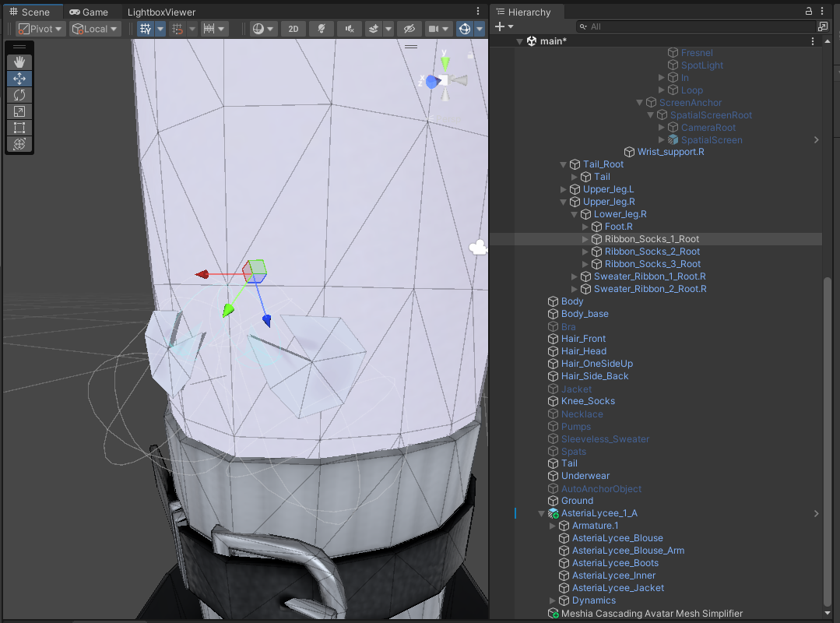The image size is (840, 623).
Task: Select the Scale tool
Action: (19, 111)
